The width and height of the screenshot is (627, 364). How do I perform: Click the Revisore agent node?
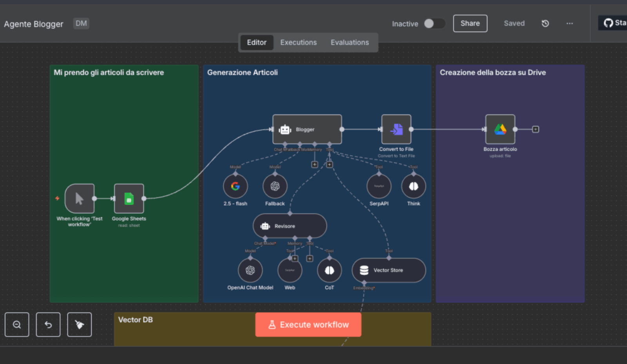(x=290, y=226)
